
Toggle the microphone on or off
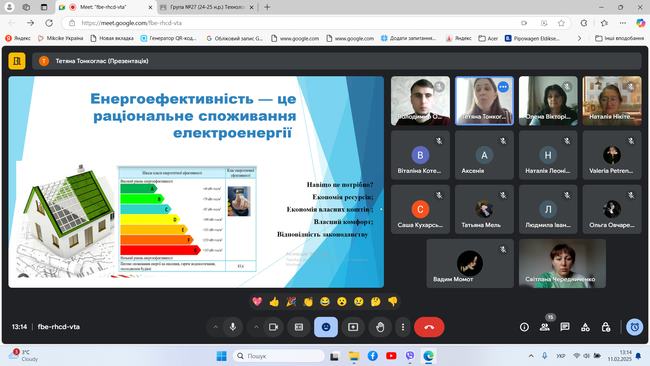point(233,327)
